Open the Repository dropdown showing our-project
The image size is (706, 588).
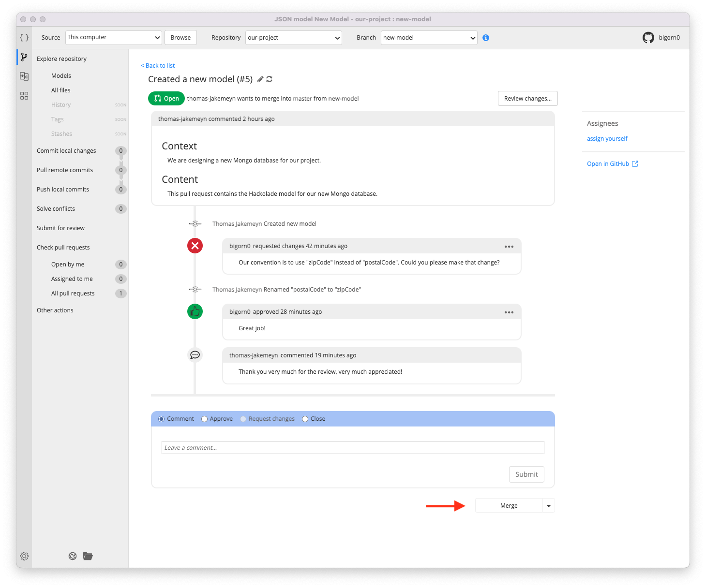293,37
